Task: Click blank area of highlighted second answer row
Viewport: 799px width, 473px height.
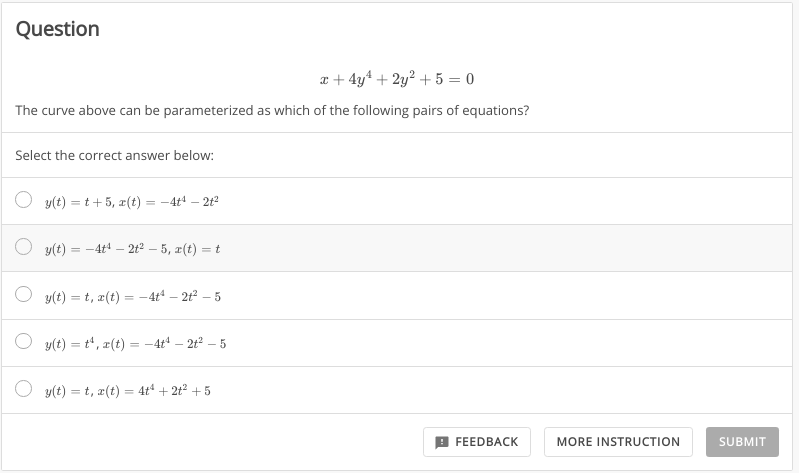Action: click(500, 247)
